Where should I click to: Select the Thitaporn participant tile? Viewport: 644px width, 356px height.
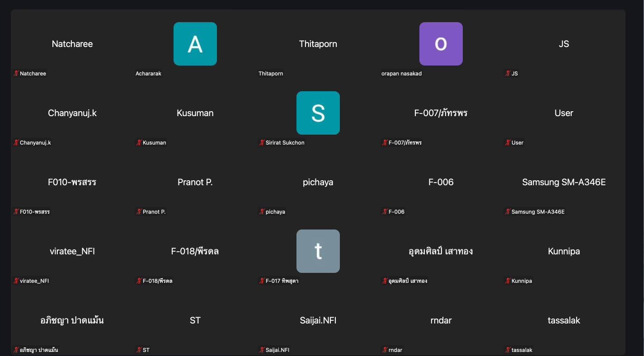(318, 44)
